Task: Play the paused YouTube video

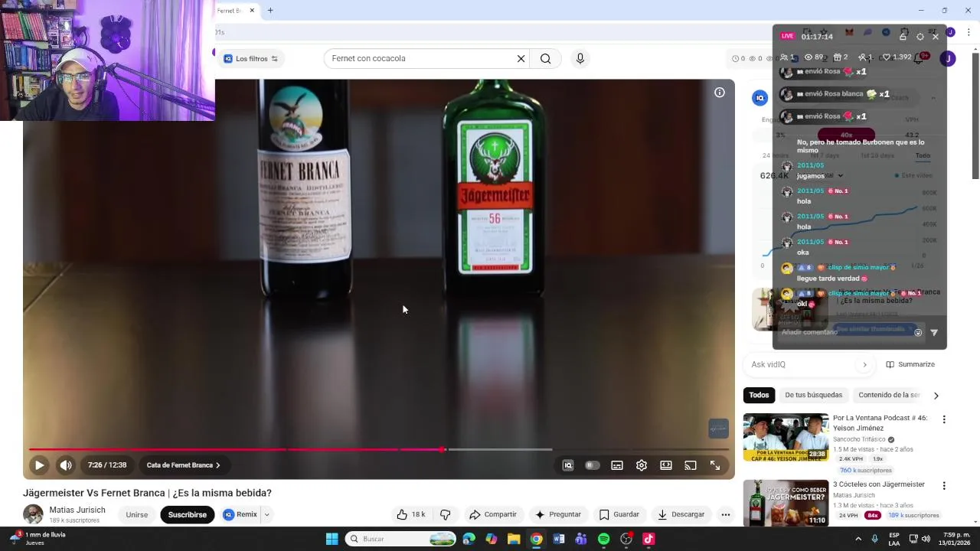Action: pos(39,465)
